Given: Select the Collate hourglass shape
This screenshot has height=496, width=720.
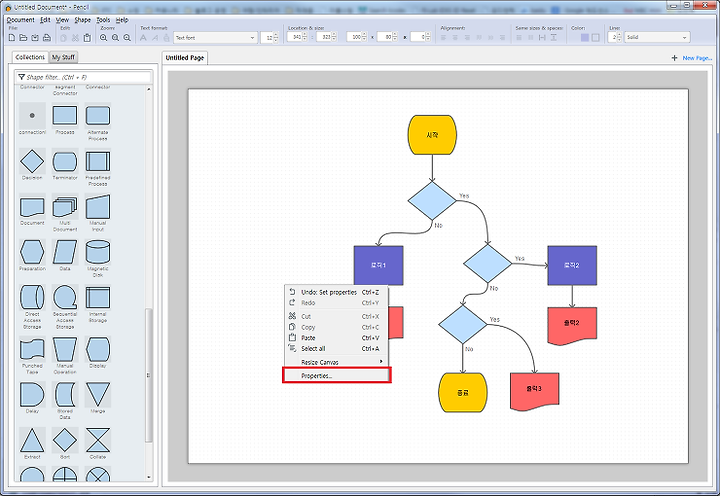Looking at the screenshot, I should (97, 440).
